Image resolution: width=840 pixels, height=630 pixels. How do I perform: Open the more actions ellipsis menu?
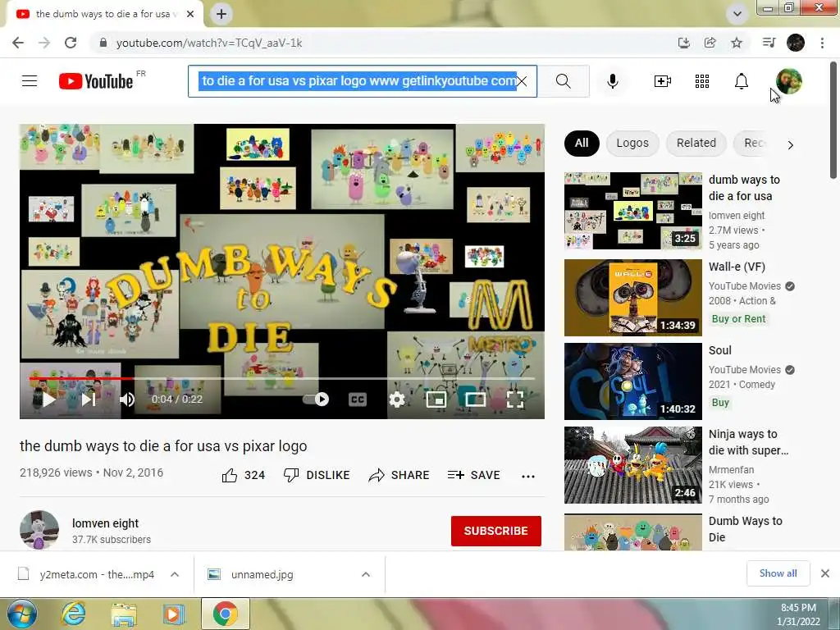click(x=528, y=477)
